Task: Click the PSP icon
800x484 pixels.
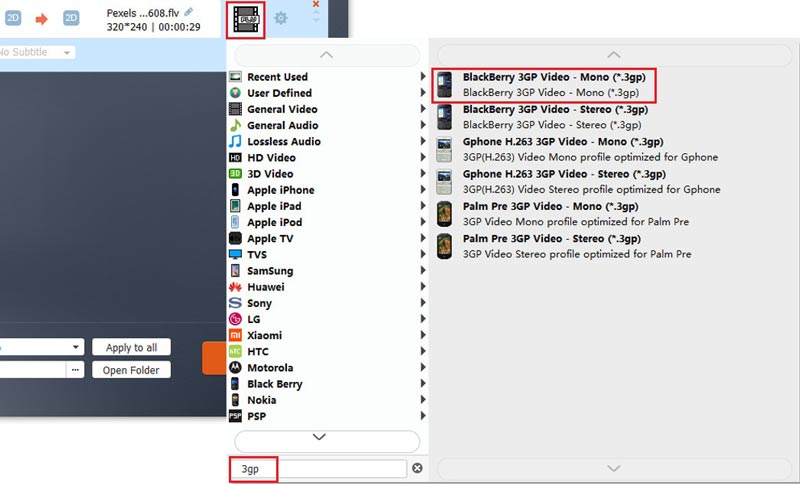Action: [x=235, y=416]
